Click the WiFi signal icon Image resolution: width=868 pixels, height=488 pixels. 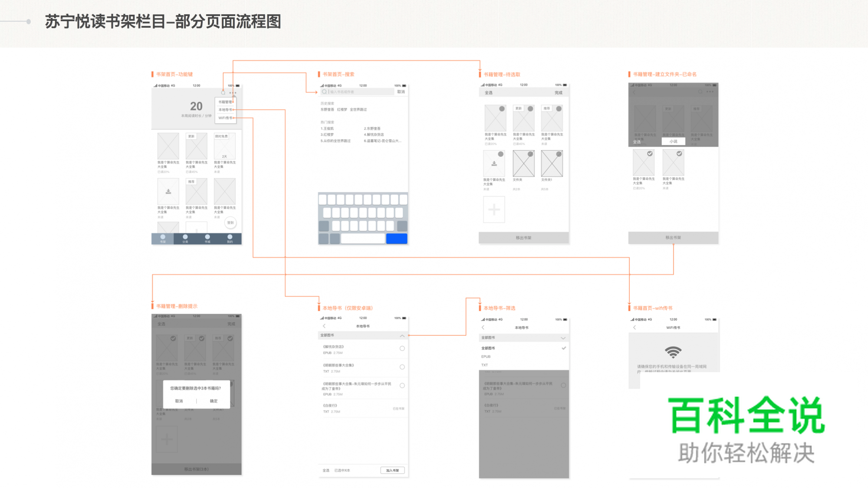click(x=673, y=352)
